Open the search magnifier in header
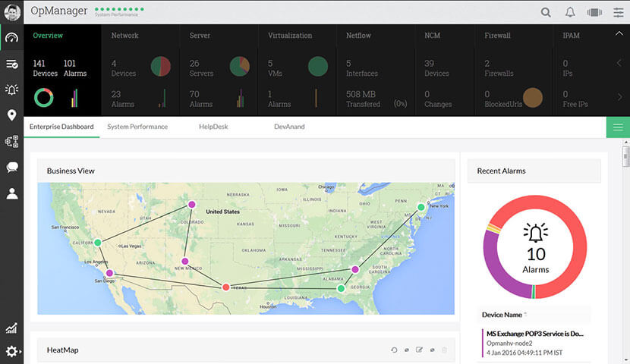 pyautogui.click(x=546, y=12)
